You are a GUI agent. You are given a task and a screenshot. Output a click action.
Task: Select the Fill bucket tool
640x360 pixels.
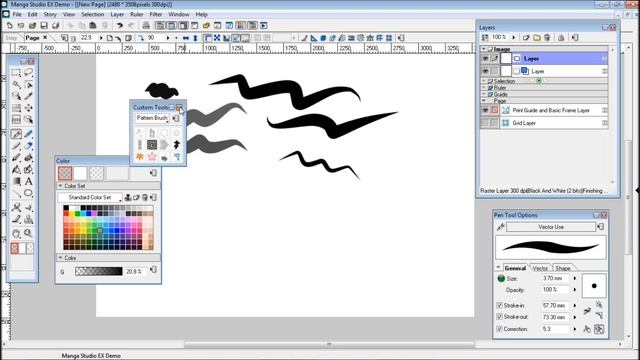point(16,169)
